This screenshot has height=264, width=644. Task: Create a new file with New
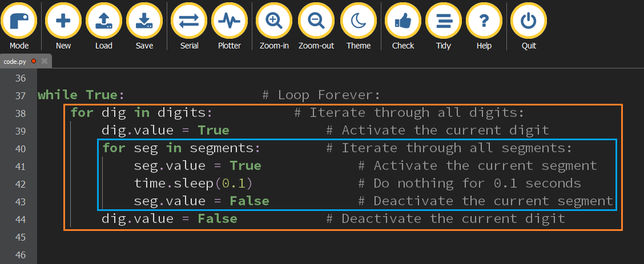click(63, 21)
